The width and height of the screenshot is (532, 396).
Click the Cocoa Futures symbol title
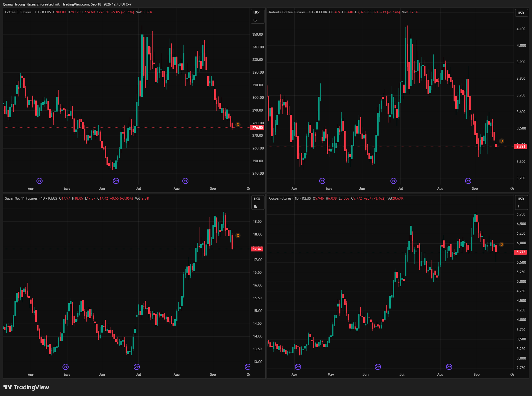[280, 198]
